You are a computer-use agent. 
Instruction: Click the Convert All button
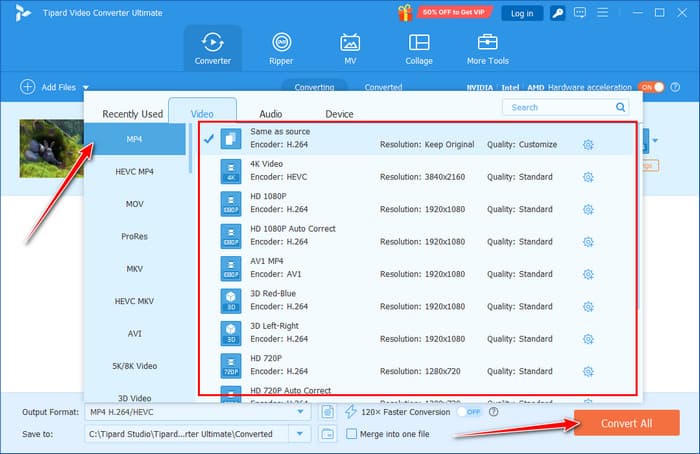coord(626,423)
